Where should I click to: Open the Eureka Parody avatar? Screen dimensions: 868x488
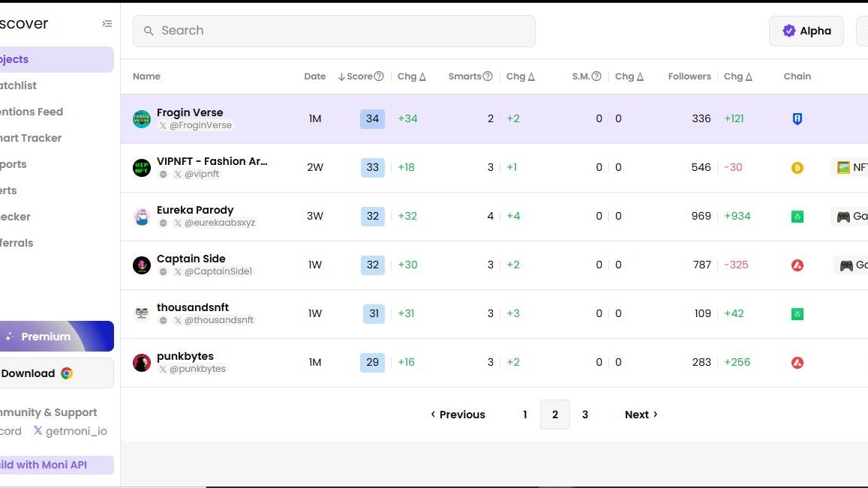pyautogui.click(x=142, y=217)
